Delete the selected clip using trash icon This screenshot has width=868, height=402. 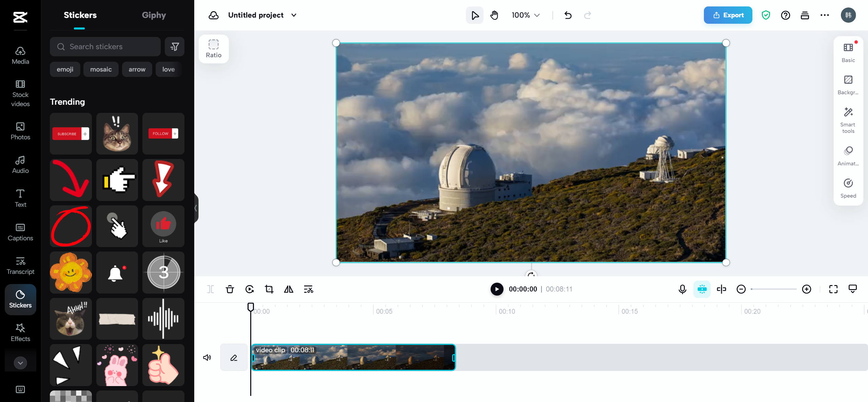coord(230,289)
